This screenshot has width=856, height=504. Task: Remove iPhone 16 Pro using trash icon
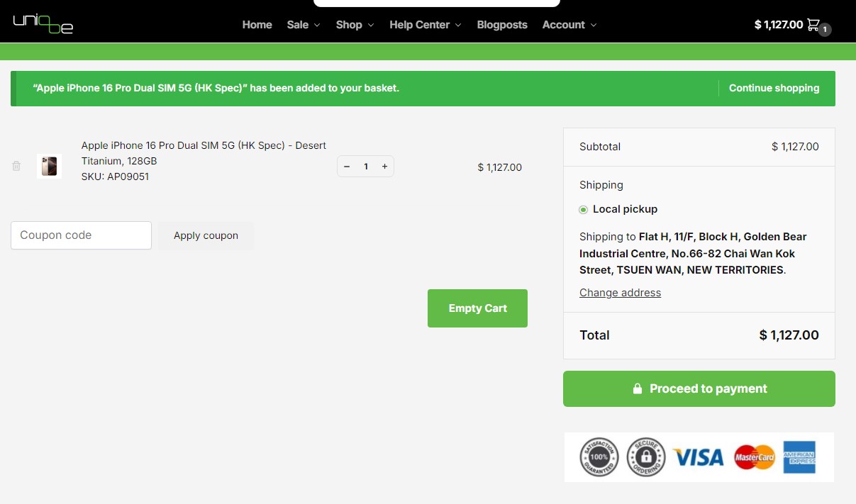16,166
